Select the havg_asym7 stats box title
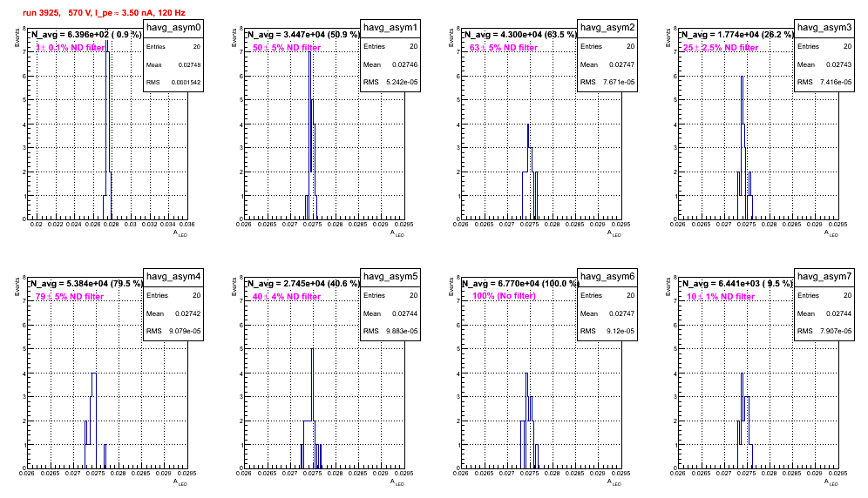The height and width of the screenshot is (498, 868). pos(824,277)
